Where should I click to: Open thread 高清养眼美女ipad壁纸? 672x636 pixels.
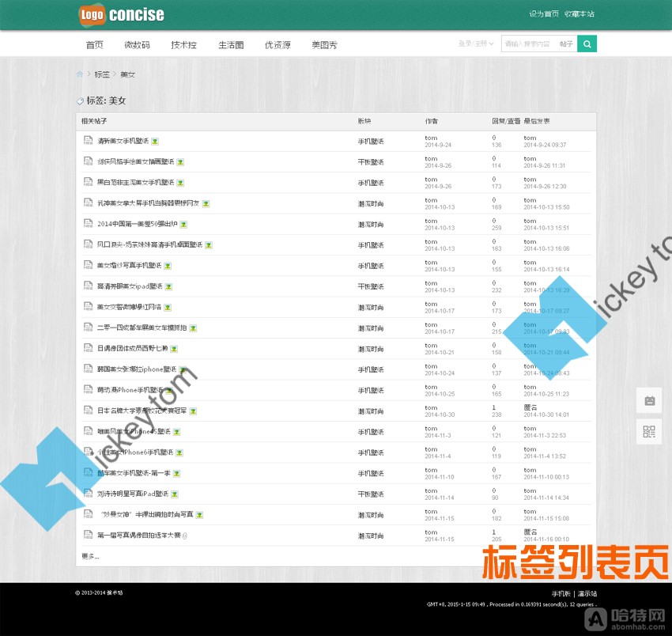click(x=130, y=286)
